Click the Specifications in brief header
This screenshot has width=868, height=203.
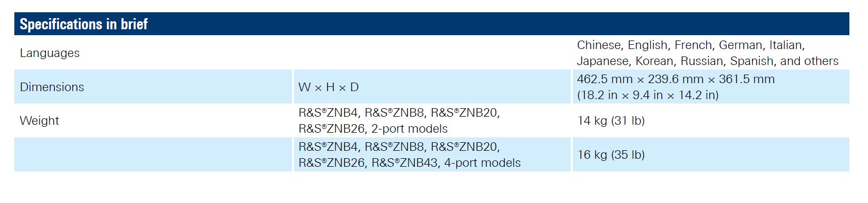(x=84, y=24)
